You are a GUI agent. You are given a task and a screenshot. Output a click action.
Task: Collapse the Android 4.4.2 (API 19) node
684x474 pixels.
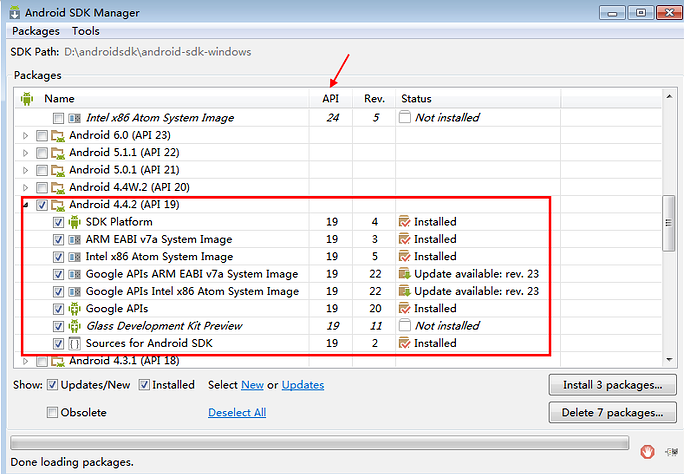pos(26,205)
